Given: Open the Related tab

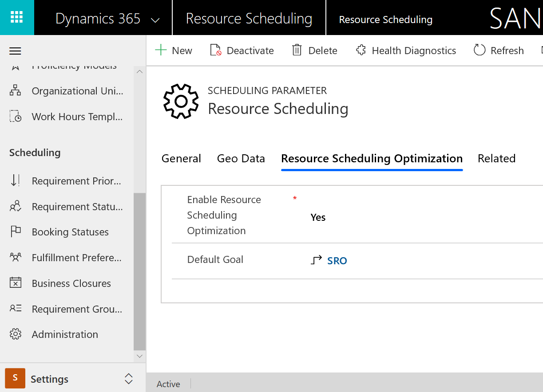Looking at the screenshot, I should (x=496, y=159).
